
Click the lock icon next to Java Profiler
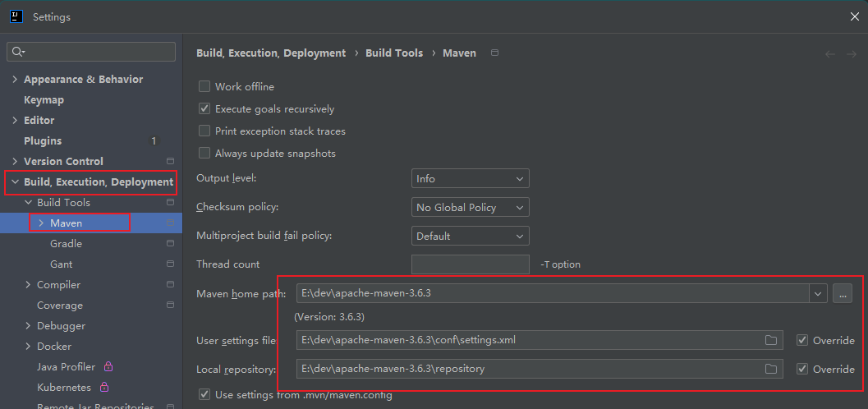pyautogui.click(x=108, y=367)
